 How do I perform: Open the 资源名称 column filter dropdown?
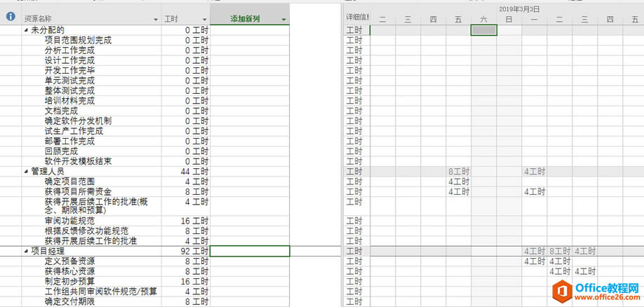click(x=156, y=20)
